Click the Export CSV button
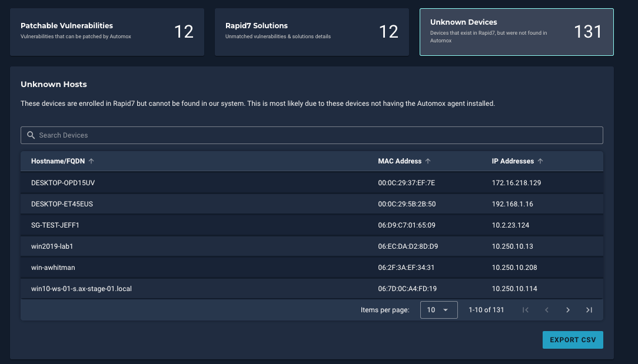Viewport: 638px width, 364px height. point(573,340)
